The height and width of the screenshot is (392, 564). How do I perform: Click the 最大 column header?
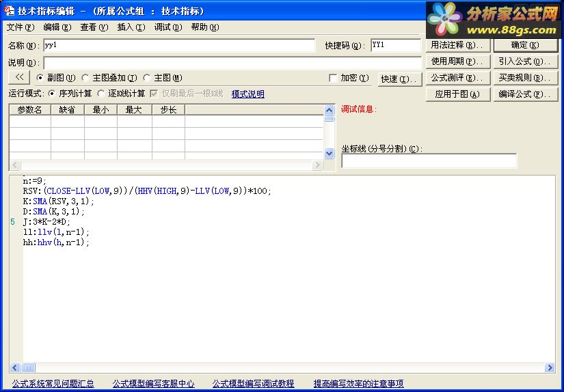(135, 109)
